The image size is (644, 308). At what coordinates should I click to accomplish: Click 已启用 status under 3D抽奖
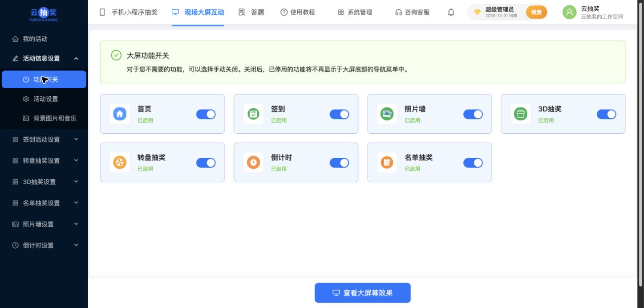[546, 120]
